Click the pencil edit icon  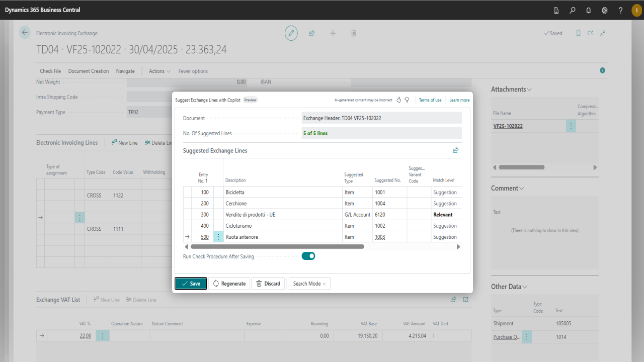291,33
